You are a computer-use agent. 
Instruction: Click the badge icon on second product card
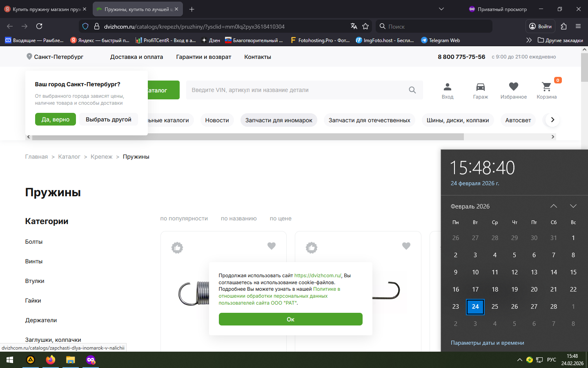point(312,248)
